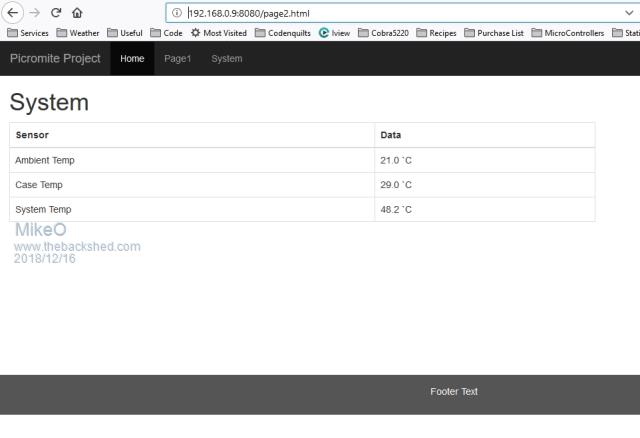Select the Home navbar tab
The width and height of the screenshot is (640, 438).
pos(132,58)
